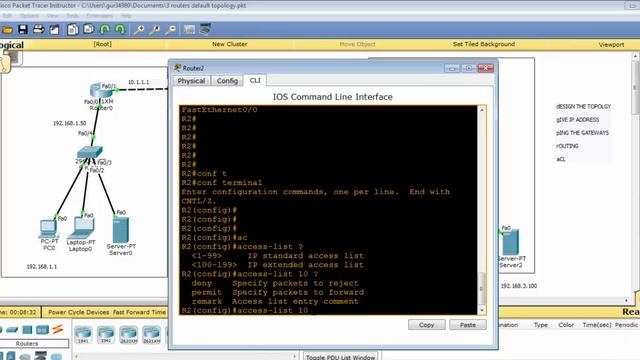Click the CLI scrollbar thumb
The height and width of the screenshot is (360, 640).
482,288
